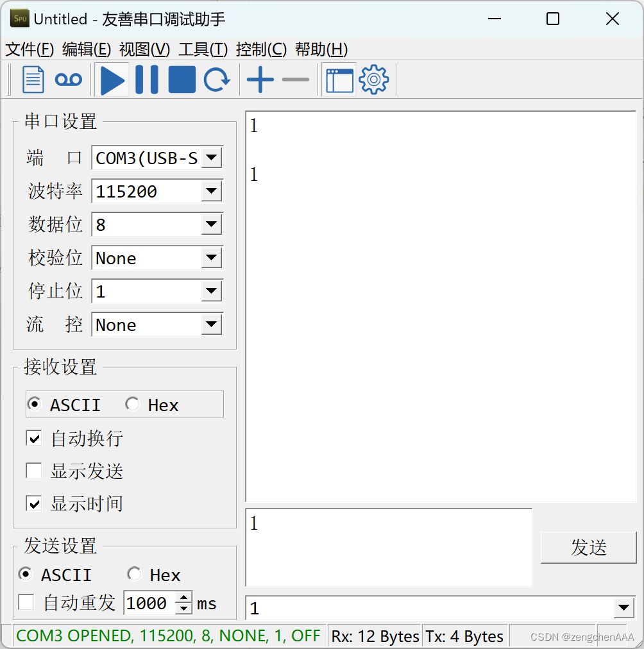This screenshot has height=649, width=644.
Task: Click the plus icon to add an item
Action: coord(260,79)
